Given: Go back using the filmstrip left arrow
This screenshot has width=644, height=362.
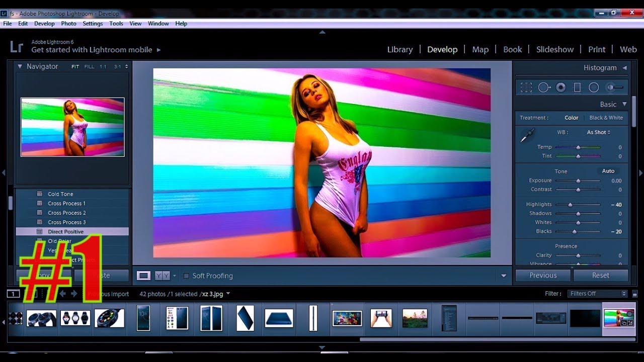Looking at the screenshot, I should pos(62,294).
